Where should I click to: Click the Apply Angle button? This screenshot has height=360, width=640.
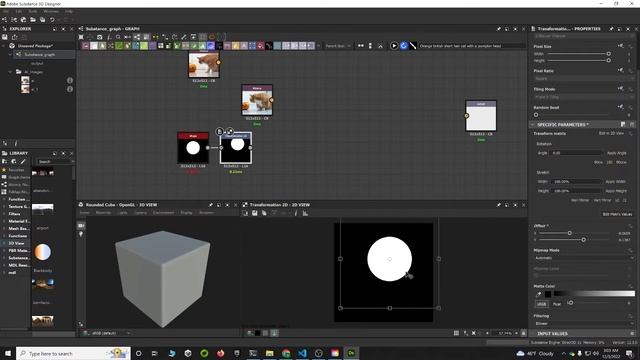[616, 153]
